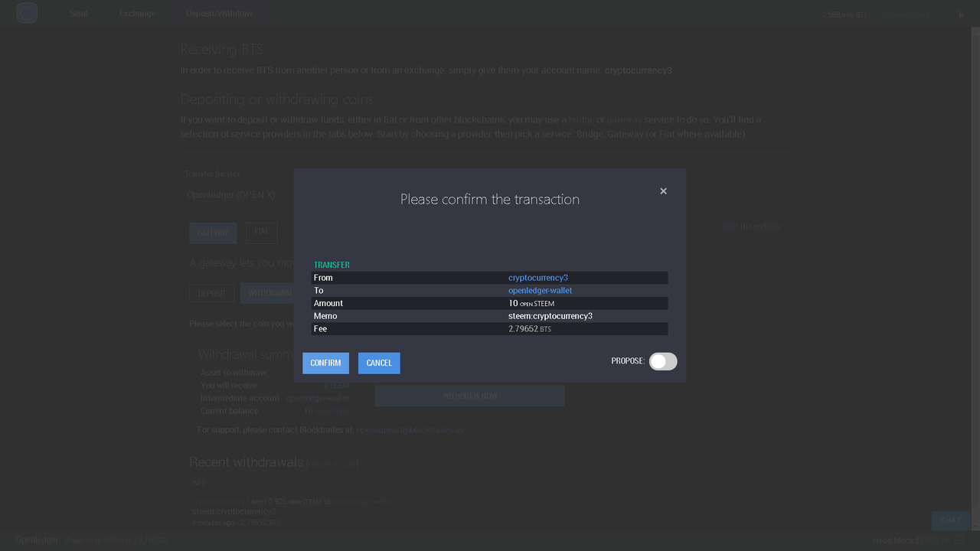Confirm the transaction
The width and height of the screenshot is (980, 551).
pos(325,363)
